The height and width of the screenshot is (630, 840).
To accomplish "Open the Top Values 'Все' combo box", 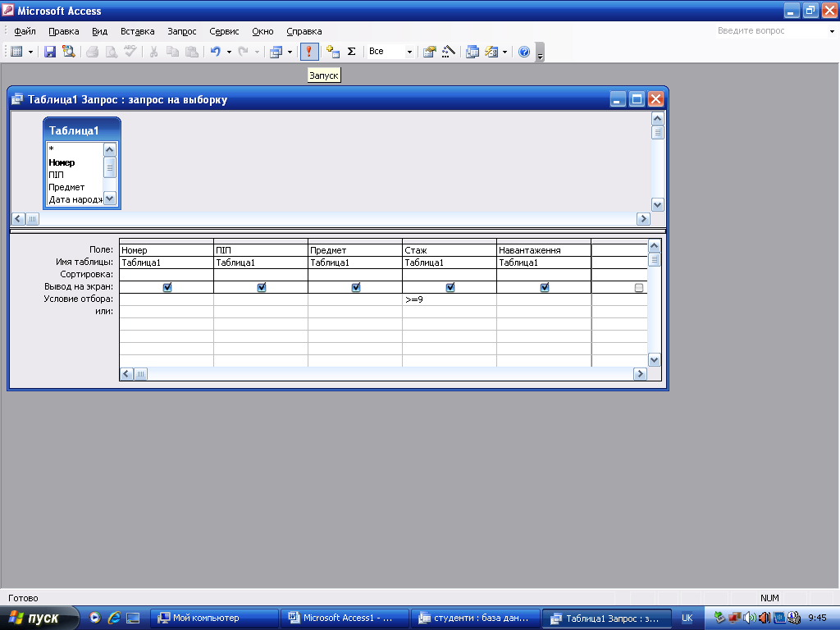I will click(391, 52).
